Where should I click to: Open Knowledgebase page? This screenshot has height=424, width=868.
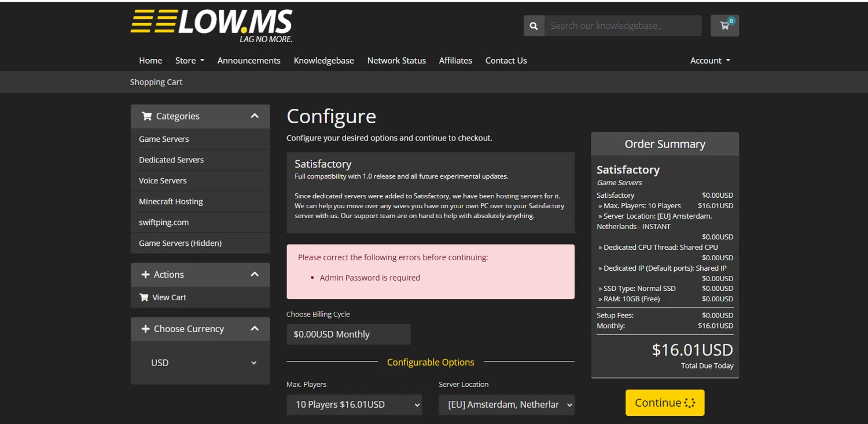tap(324, 61)
